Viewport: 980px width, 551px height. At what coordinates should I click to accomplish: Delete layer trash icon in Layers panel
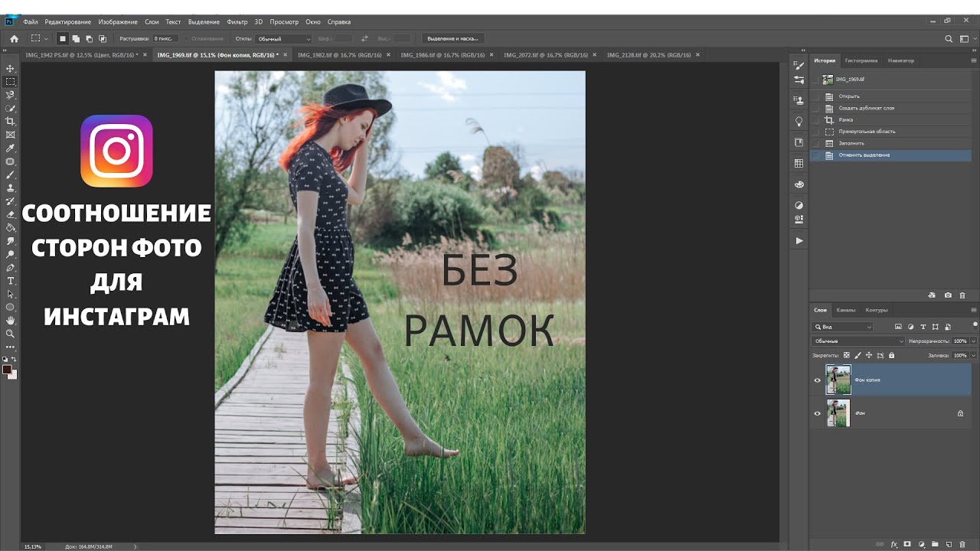[x=962, y=544]
